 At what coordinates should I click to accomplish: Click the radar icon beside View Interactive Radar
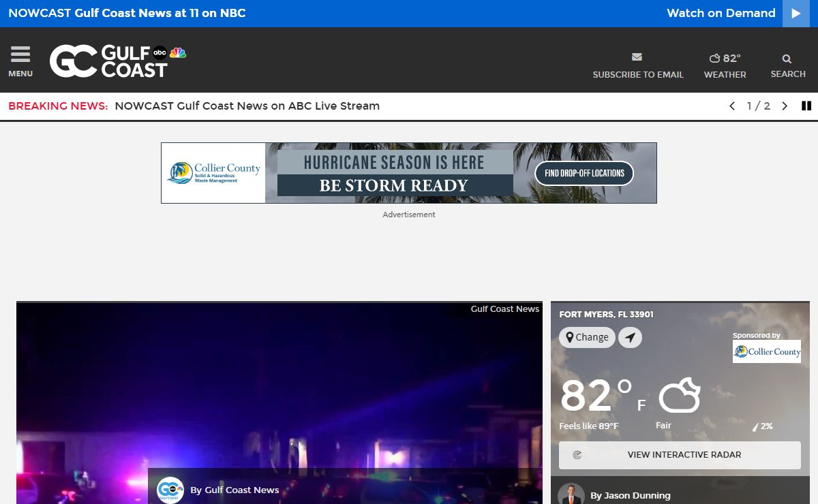point(577,455)
